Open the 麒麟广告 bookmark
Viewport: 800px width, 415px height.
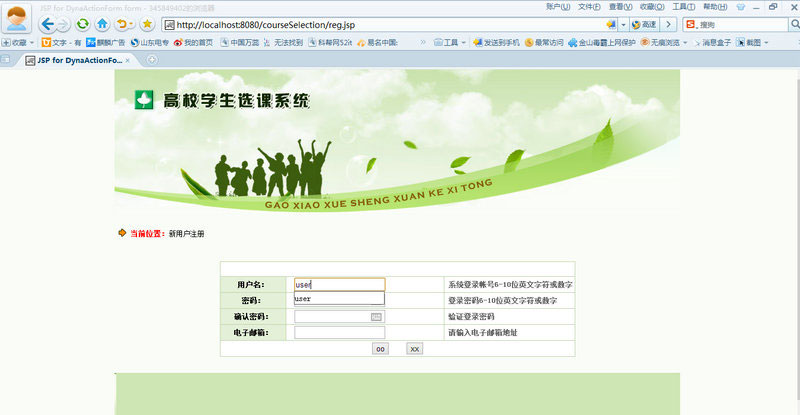click(x=106, y=43)
